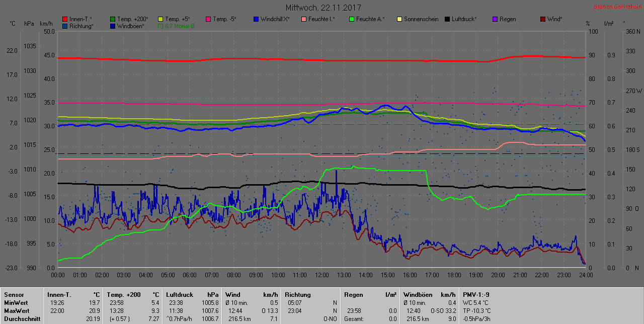Toggle the 6.7 Monat-Ø legend box
Screen dimensions: 644x324
tap(160, 26)
